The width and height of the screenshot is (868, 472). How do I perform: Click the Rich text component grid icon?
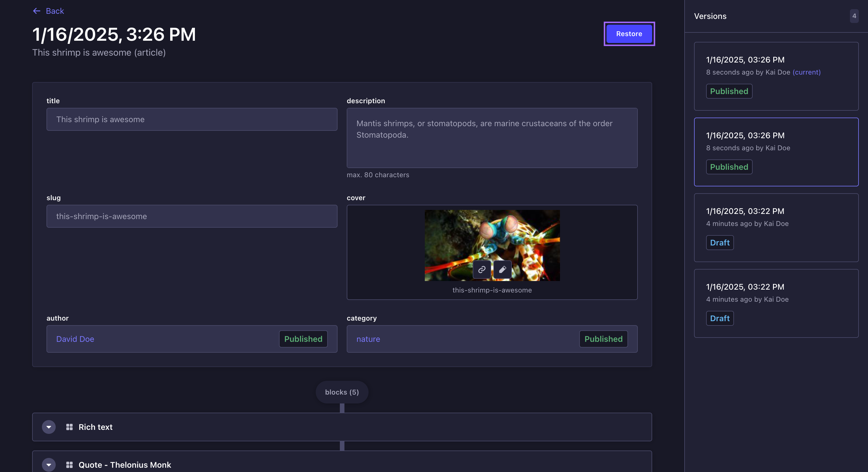point(70,427)
